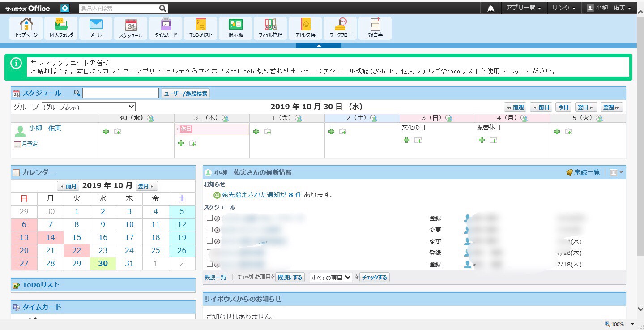This screenshot has height=330, width=644.
Task: Check the last schedule notification checkbox 7/18(木)
Action: (x=209, y=264)
